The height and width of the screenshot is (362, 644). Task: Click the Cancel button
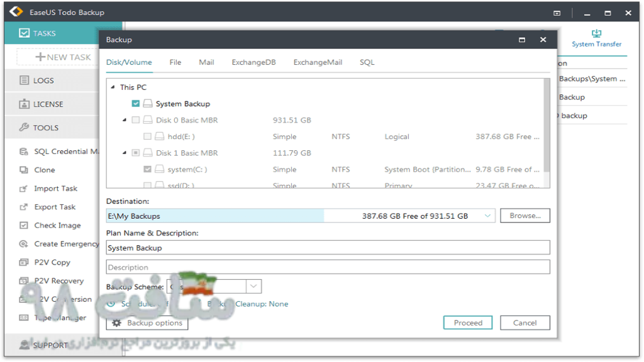pos(525,323)
